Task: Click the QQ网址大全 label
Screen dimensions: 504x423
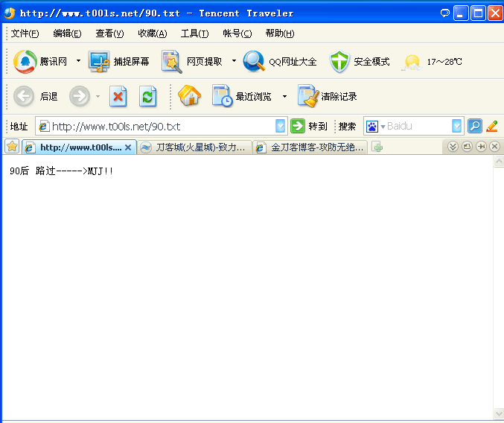Action: 293,62
